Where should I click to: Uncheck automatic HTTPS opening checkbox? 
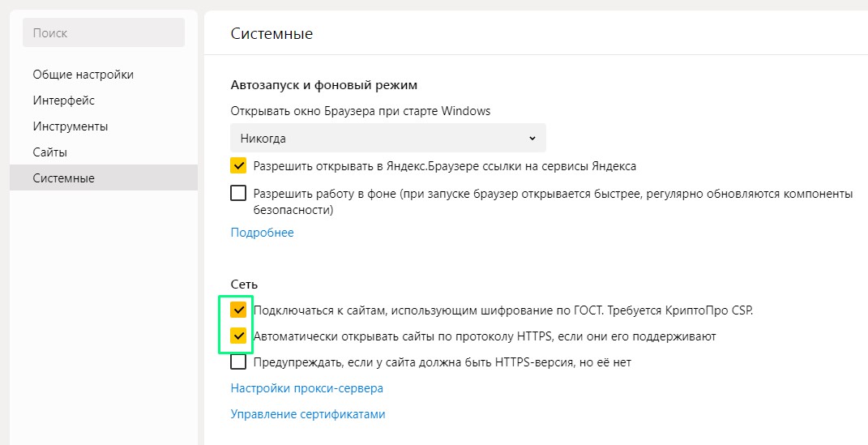238,336
